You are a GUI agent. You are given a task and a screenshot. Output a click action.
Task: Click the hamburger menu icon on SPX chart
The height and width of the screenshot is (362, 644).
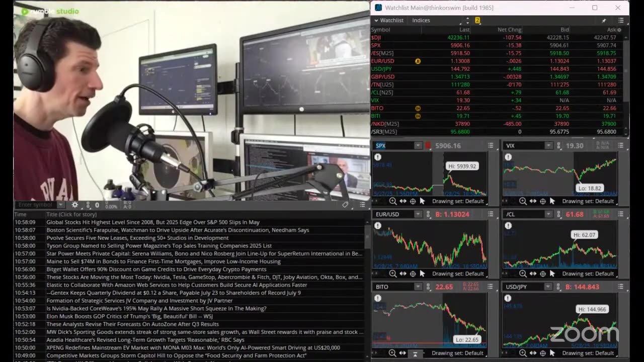pyautogui.click(x=491, y=145)
